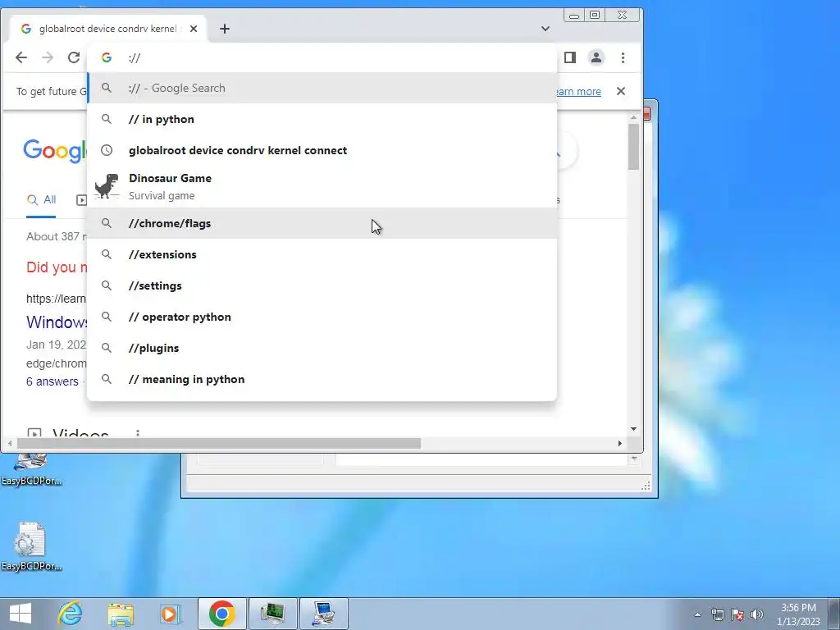This screenshot has width=840, height=630.
Task: Select the EasyBCDPor... desktop file icon
Action: pyautogui.click(x=31, y=546)
